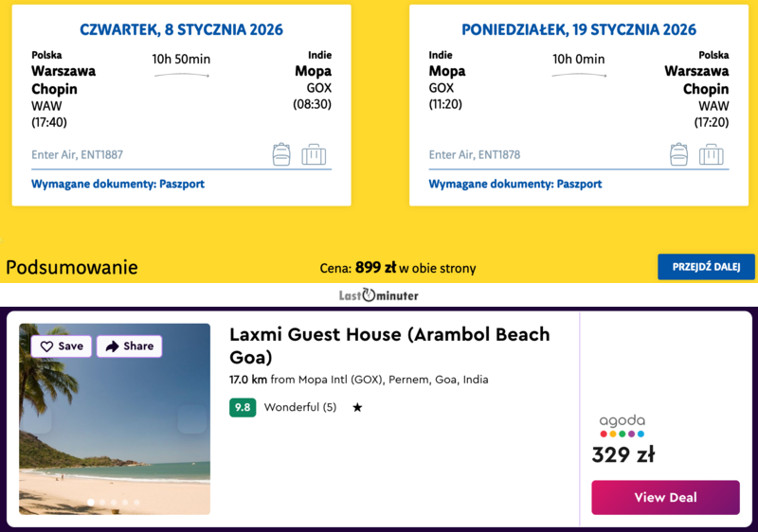Click the Lastminuter logo
Viewport: 758px width, 532px height.
378,295
